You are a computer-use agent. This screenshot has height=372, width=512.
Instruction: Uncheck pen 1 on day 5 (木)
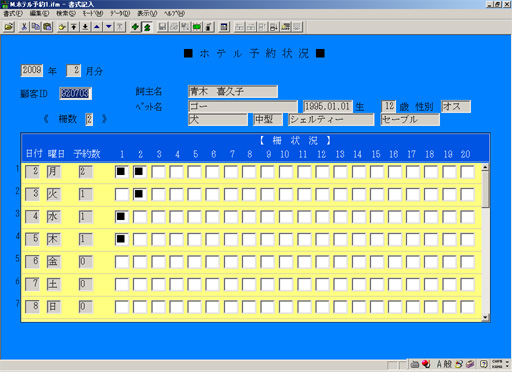tap(121, 239)
